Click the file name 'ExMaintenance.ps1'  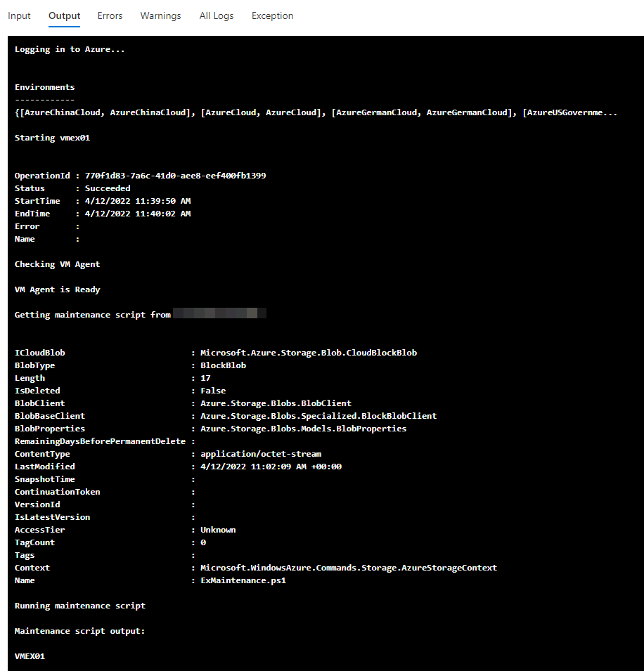(243, 580)
